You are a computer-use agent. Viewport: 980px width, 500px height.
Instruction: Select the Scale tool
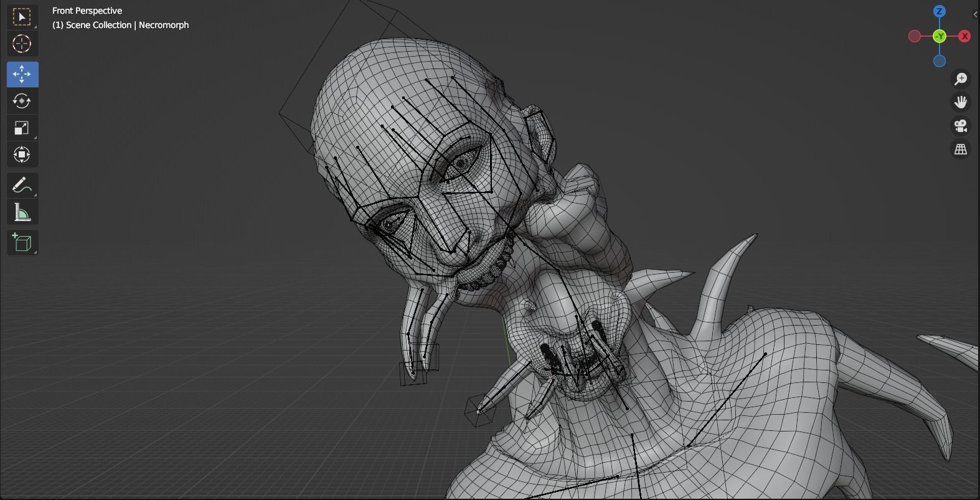[x=22, y=128]
